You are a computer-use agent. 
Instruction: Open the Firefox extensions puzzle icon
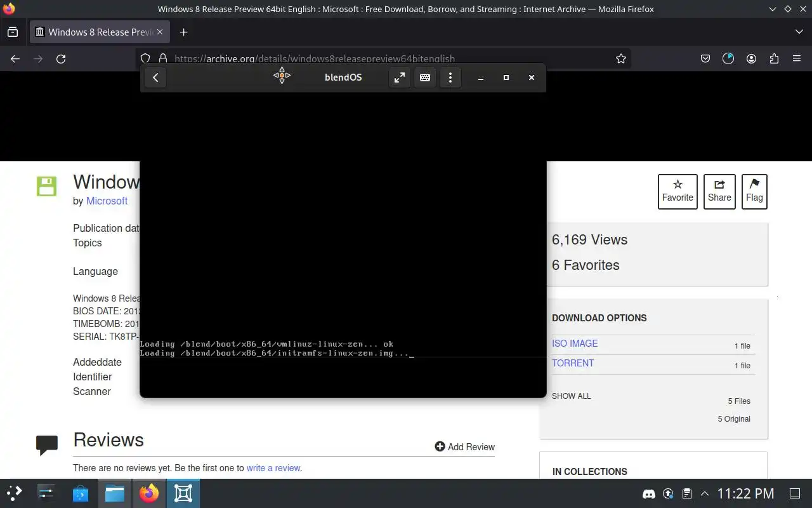pyautogui.click(x=774, y=58)
